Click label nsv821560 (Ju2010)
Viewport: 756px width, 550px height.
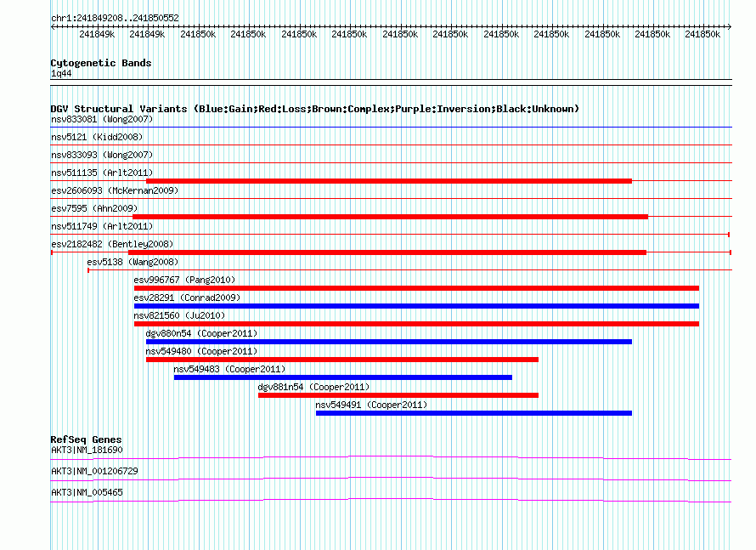coord(179,315)
